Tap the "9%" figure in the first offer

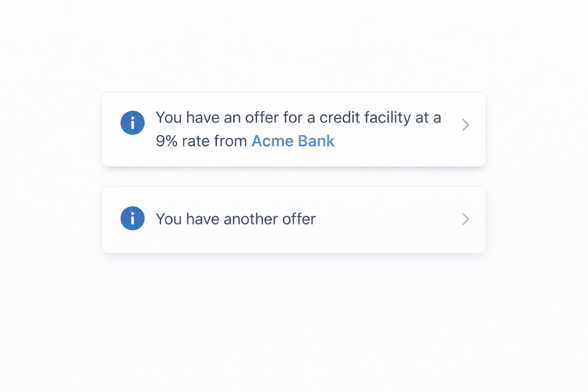pos(167,141)
